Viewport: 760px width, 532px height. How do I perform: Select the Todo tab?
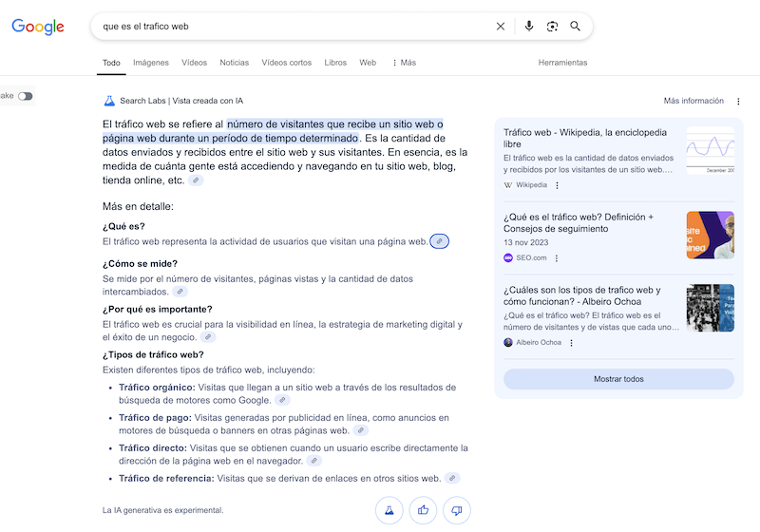point(111,63)
